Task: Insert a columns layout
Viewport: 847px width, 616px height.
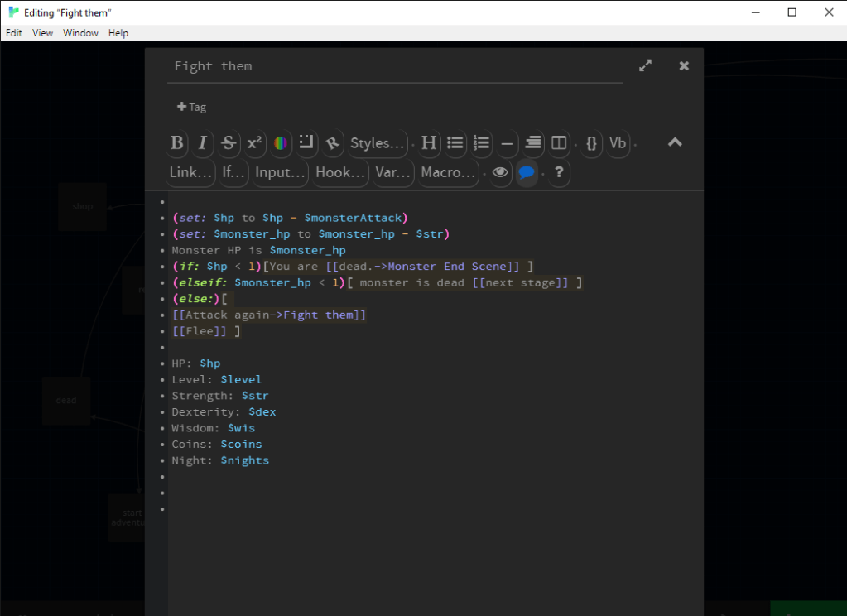Action: click(x=560, y=143)
